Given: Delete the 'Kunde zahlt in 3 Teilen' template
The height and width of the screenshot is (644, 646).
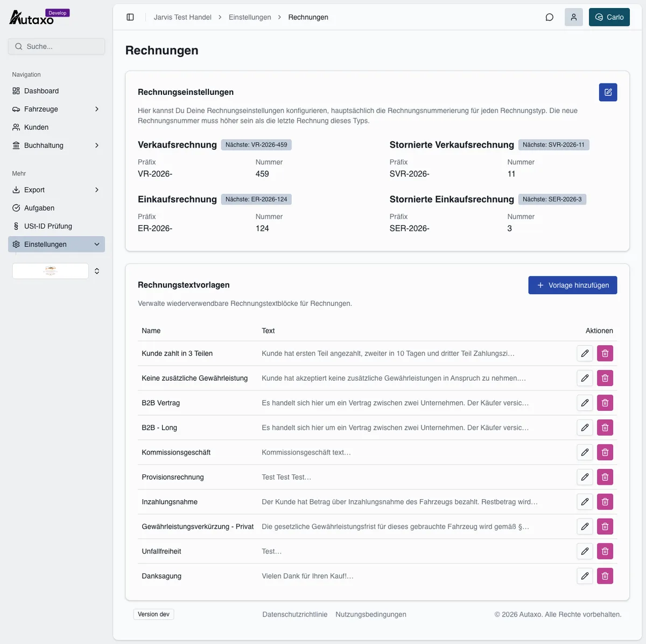Looking at the screenshot, I should point(605,353).
